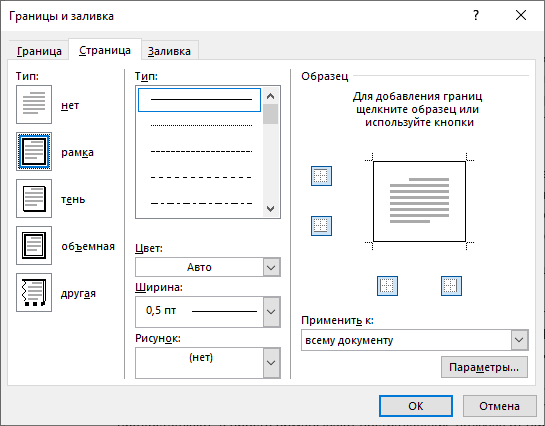Click the help question mark icon
Image resolution: width=545 pixels, height=426 pixels.
tap(476, 15)
